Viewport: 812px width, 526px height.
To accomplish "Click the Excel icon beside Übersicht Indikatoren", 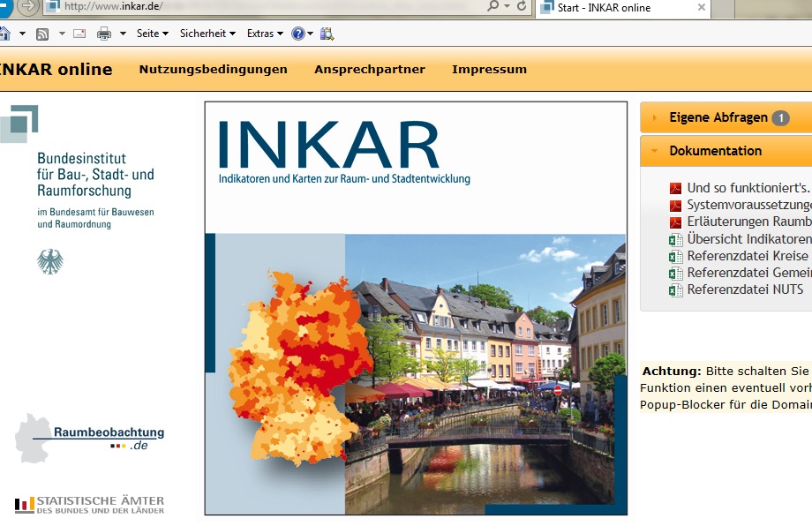I will pyautogui.click(x=675, y=240).
